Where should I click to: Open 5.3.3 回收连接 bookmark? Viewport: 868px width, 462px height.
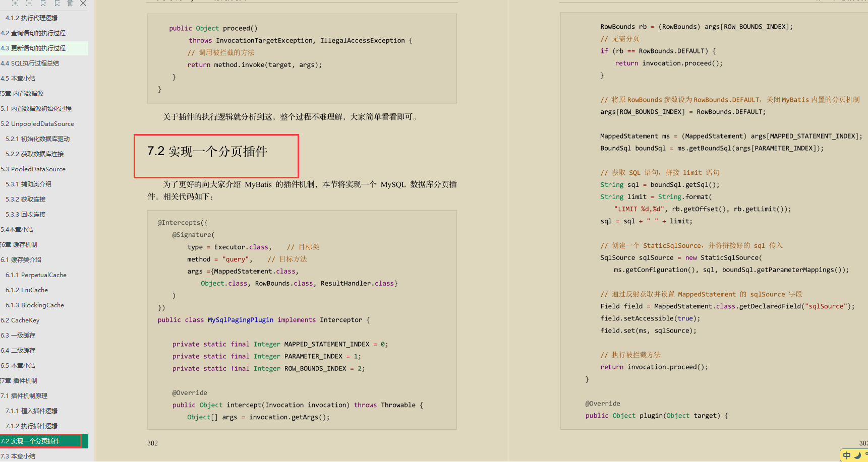[x=26, y=214]
